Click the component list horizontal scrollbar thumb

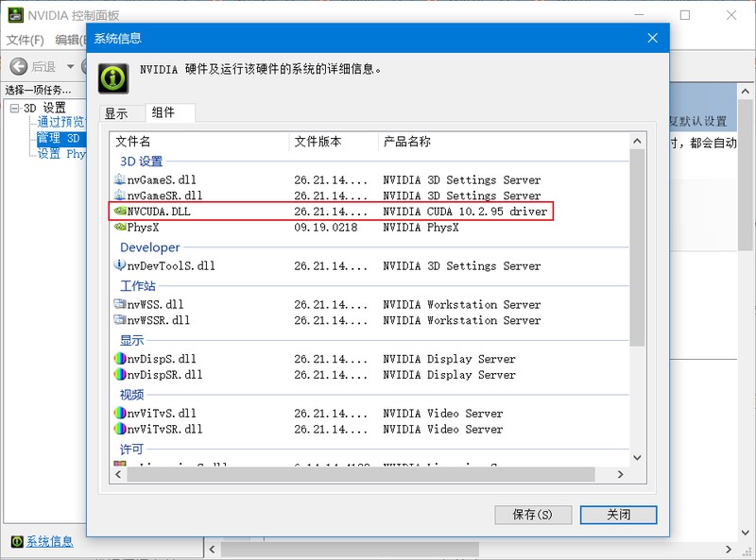(x=361, y=474)
